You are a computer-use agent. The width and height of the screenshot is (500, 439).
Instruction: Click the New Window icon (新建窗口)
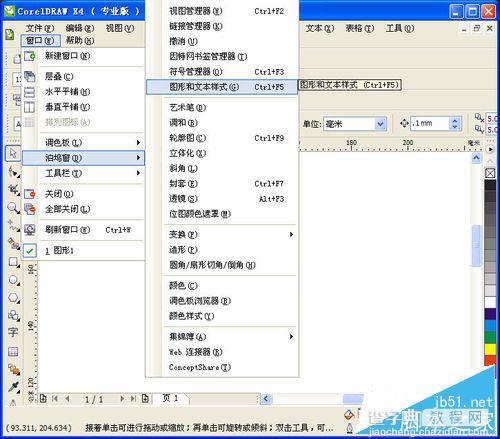coord(30,56)
